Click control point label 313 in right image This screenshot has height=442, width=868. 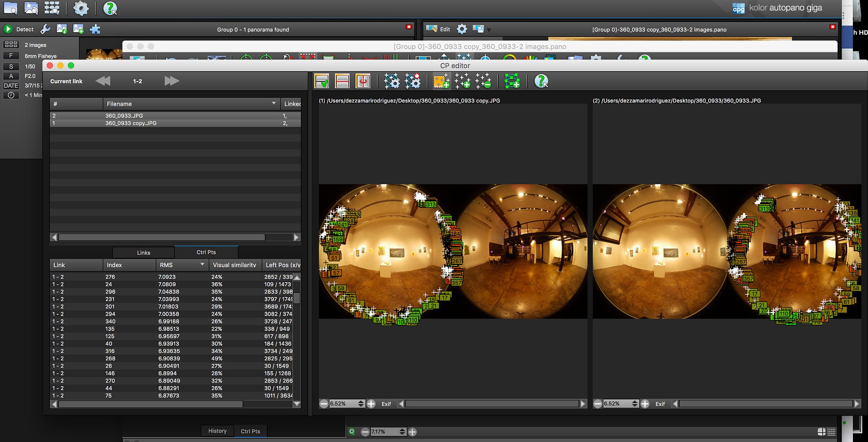(x=764, y=209)
